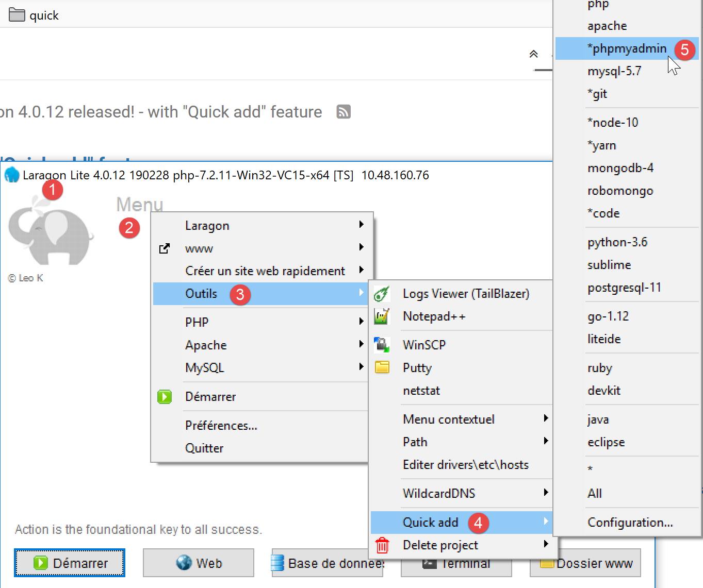Open the Base de données button
Screen dimensions: 703x588
[327, 563]
